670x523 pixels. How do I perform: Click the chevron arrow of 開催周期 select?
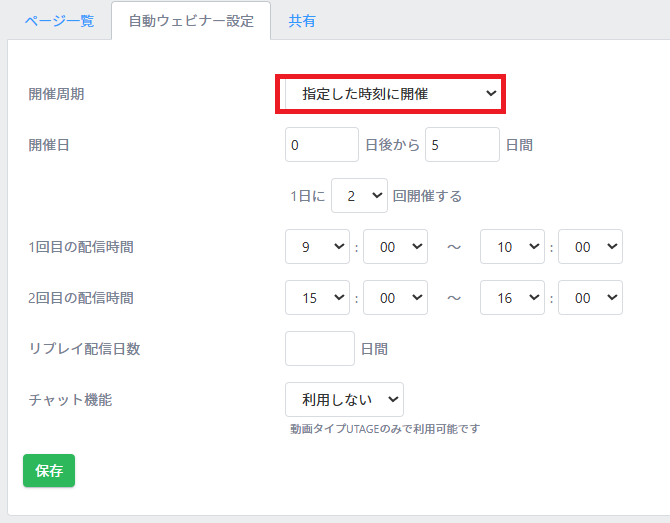point(491,93)
